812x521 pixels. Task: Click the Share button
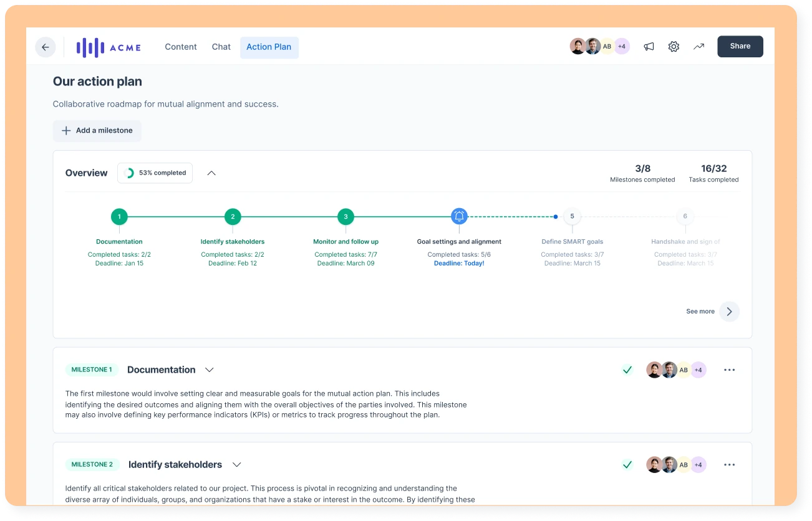[x=740, y=46]
